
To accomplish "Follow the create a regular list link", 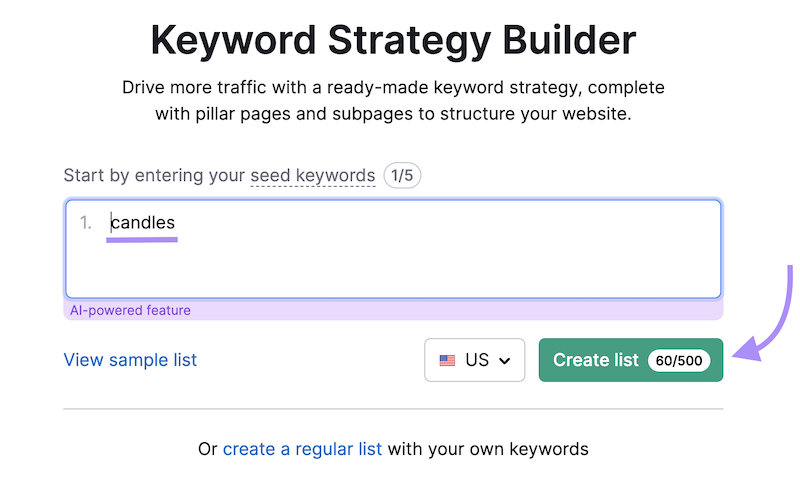I will coord(302,449).
